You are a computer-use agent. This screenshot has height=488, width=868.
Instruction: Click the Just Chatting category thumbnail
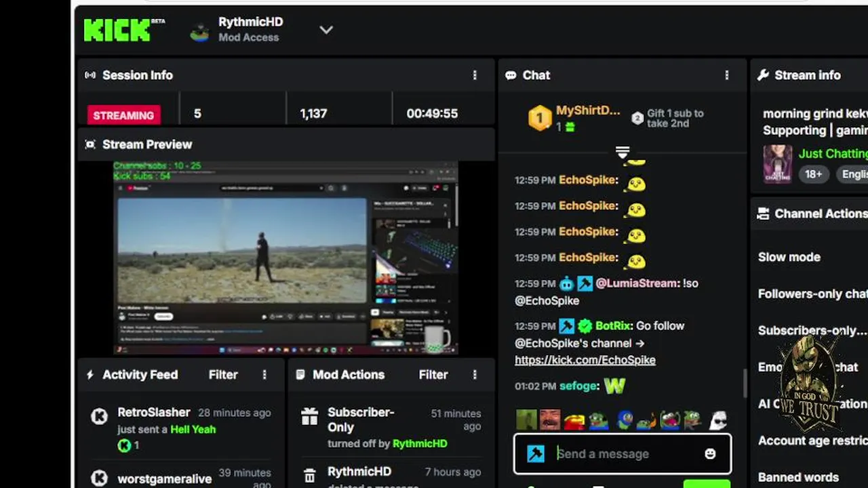(x=777, y=163)
